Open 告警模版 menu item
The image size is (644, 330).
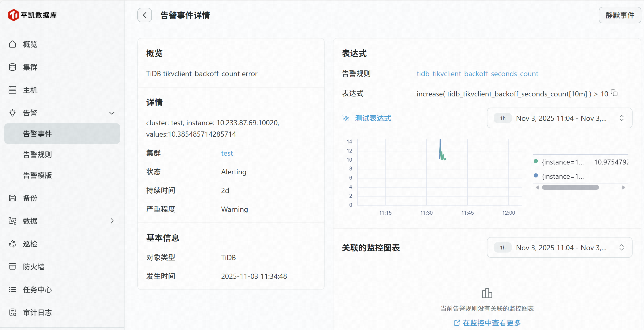point(37,175)
